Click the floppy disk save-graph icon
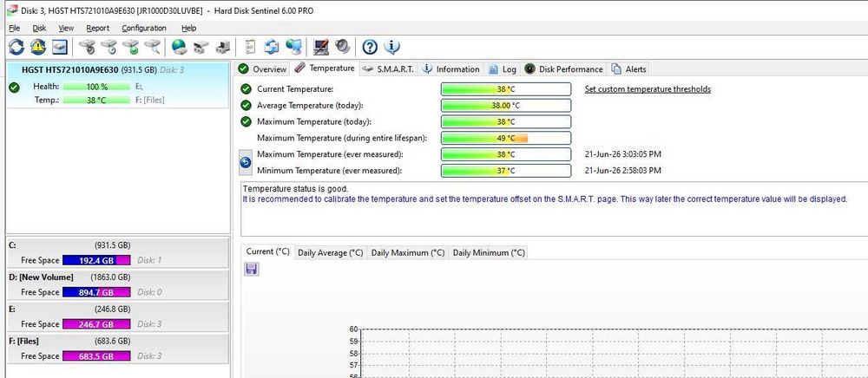868x378 pixels. tap(252, 269)
